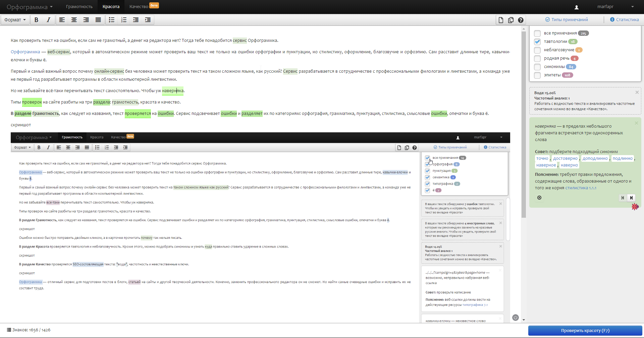Click the highlighted word "наверняка" in the text
The width and height of the screenshot is (644, 338).
173,91
